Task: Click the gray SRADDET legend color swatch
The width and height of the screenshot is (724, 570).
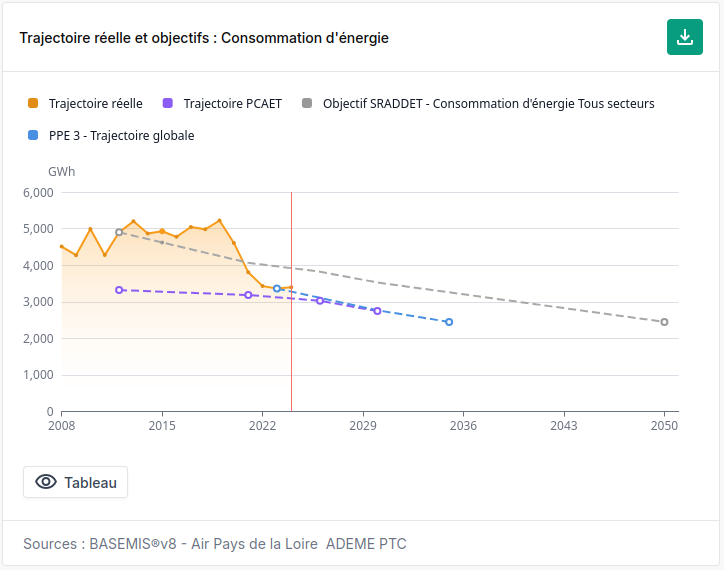Action: click(307, 103)
